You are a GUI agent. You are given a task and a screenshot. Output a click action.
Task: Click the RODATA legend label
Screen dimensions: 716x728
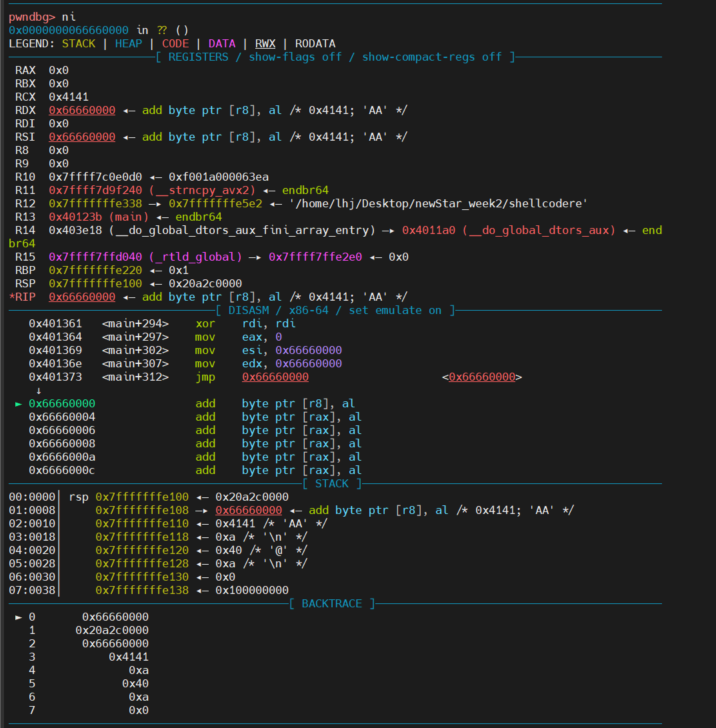[x=315, y=43]
